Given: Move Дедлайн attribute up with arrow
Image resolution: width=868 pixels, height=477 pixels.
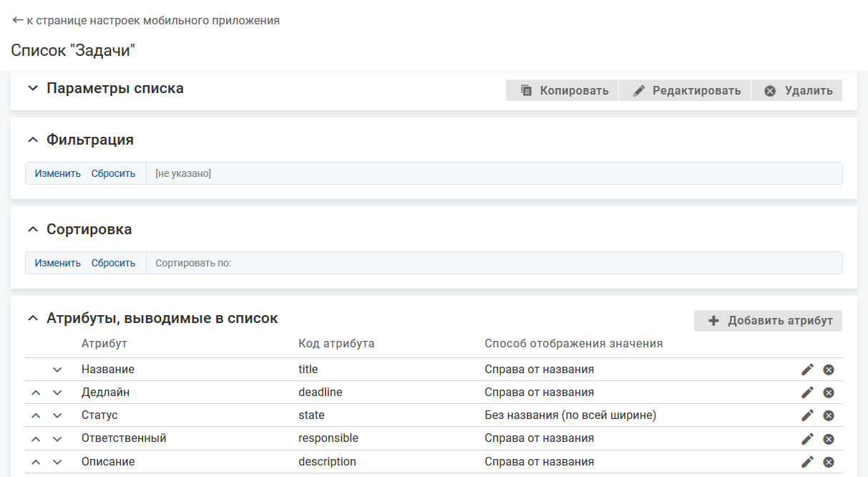Looking at the screenshot, I should pos(36,393).
